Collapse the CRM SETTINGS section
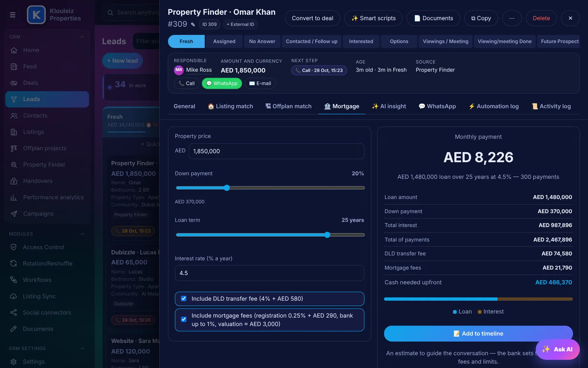 82,348
